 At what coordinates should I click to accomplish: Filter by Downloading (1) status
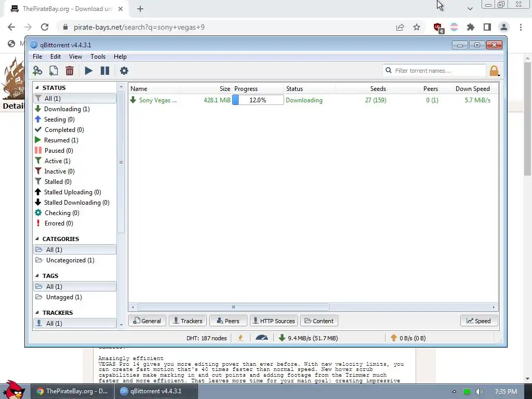(x=66, y=109)
